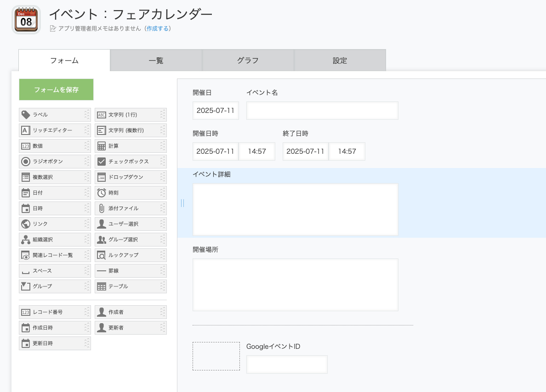546x392 pixels.
Task: Click the イベント詳細 text area
Action: pos(295,209)
